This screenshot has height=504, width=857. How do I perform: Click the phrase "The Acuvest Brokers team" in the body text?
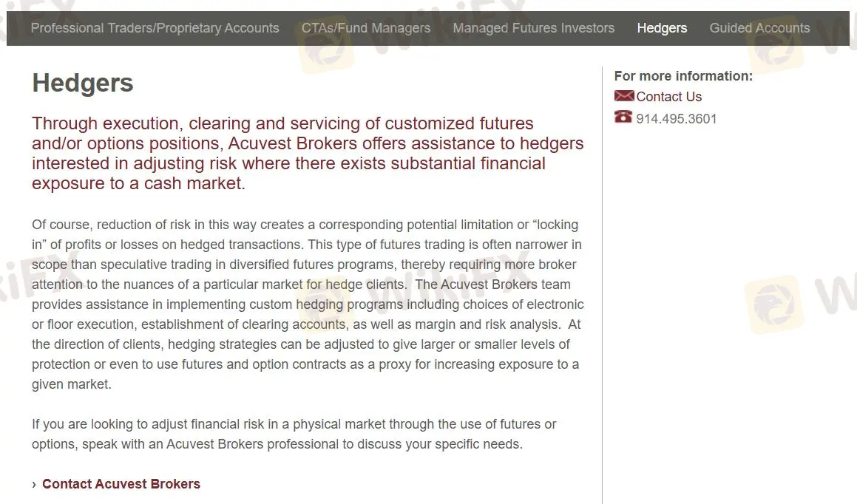(x=495, y=285)
